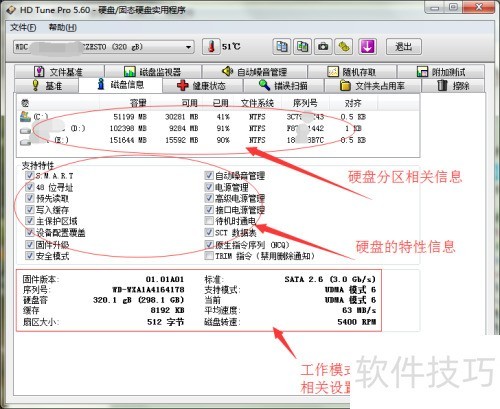Toggle the 原生指令序列 (NCQ) checkbox
The image size is (500, 409).
[x=209, y=244]
